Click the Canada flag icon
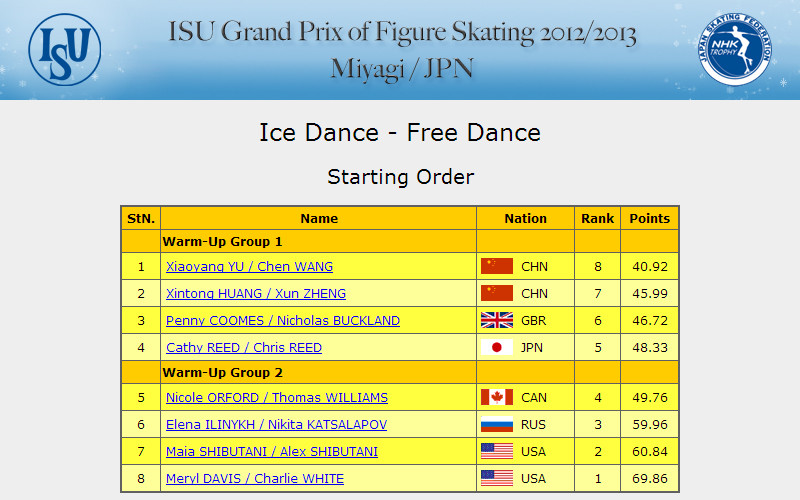This screenshot has height=500, width=800. coord(497,397)
